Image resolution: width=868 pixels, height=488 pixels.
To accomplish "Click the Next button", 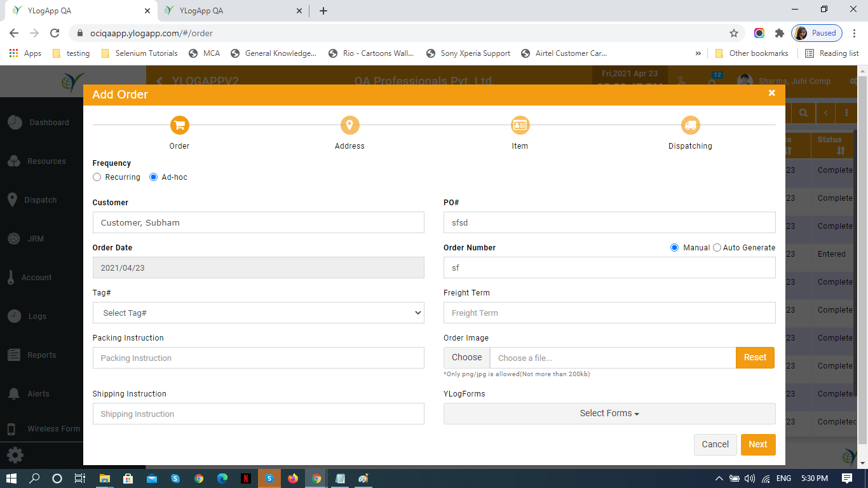I will 758,444.
